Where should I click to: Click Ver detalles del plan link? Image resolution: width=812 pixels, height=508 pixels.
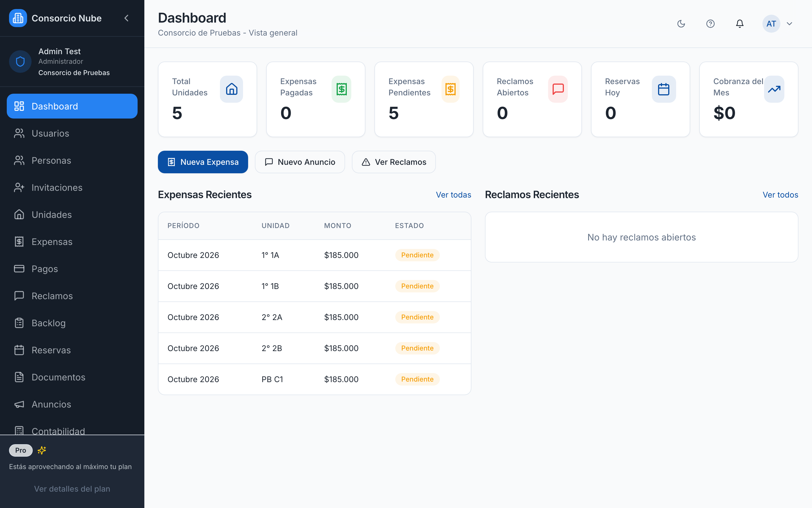[72, 489]
